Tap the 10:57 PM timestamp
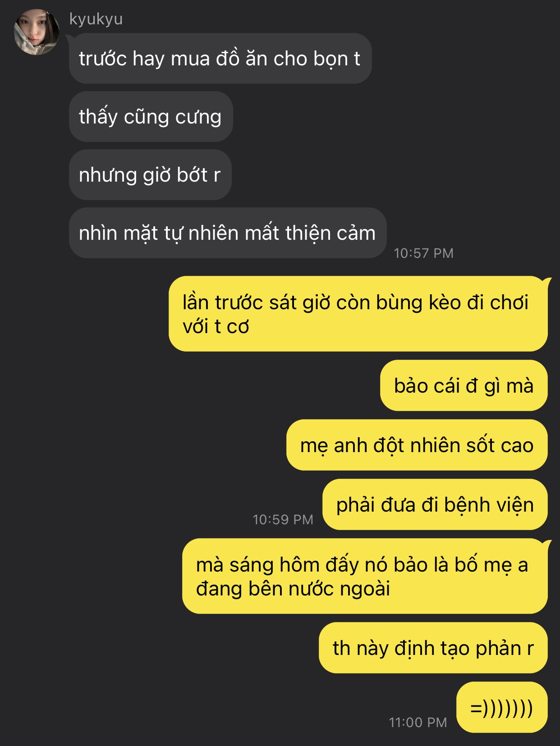 pos(423,253)
